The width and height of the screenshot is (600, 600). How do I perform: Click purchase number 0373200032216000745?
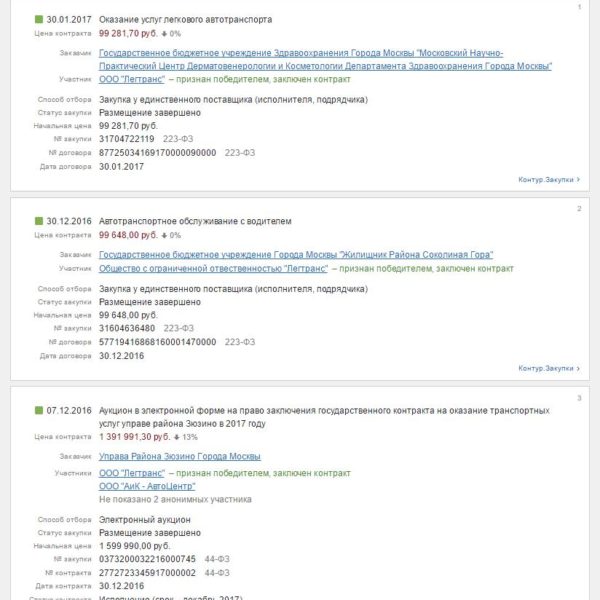[x=147, y=559]
